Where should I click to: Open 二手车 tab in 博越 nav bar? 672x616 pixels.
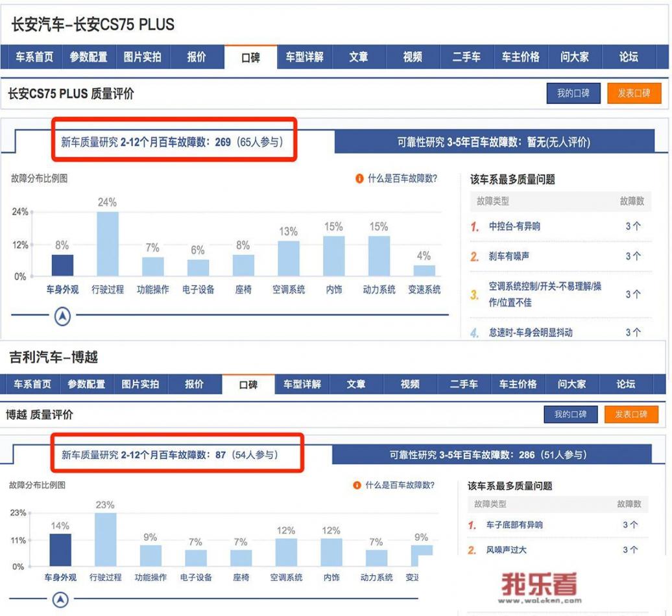pyautogui.click(x=464, y=385)
